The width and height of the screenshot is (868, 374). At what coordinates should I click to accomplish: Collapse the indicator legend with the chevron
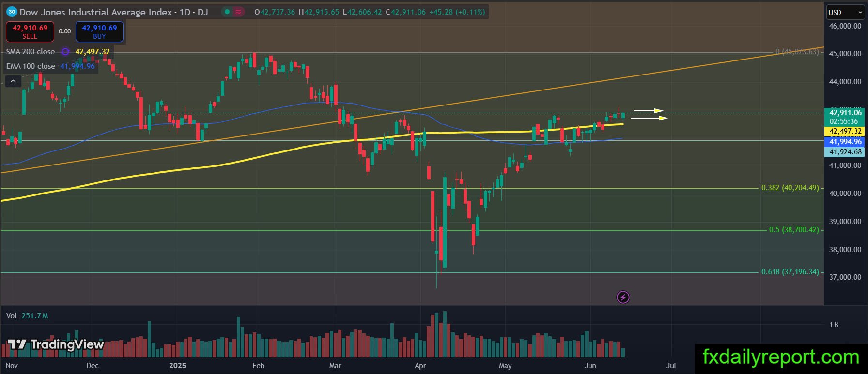point(13,81)
